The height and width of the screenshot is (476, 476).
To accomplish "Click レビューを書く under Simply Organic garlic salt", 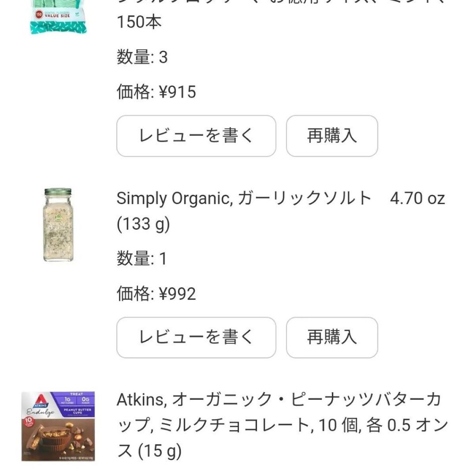I will coord(196,338).
